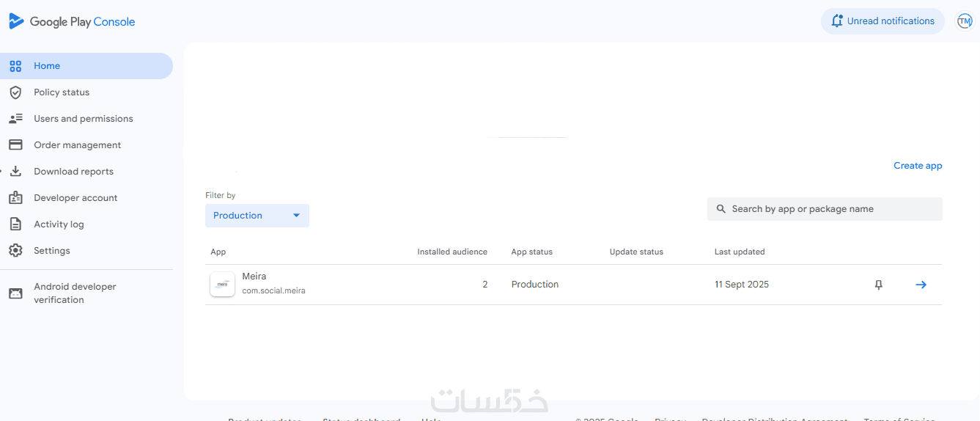This screenshot has width=980, height=421.
Task: Open Unread notifications button
Action: (x=883, y=21)
